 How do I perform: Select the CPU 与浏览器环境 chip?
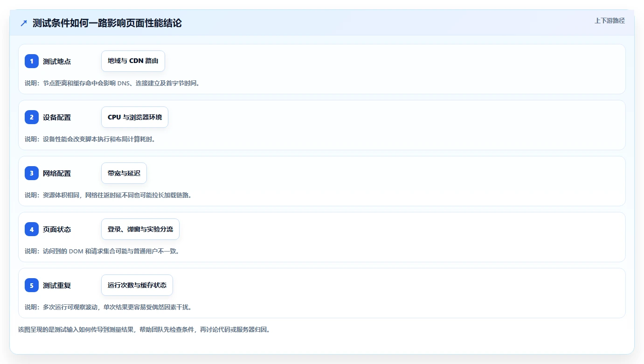point(135,117)
